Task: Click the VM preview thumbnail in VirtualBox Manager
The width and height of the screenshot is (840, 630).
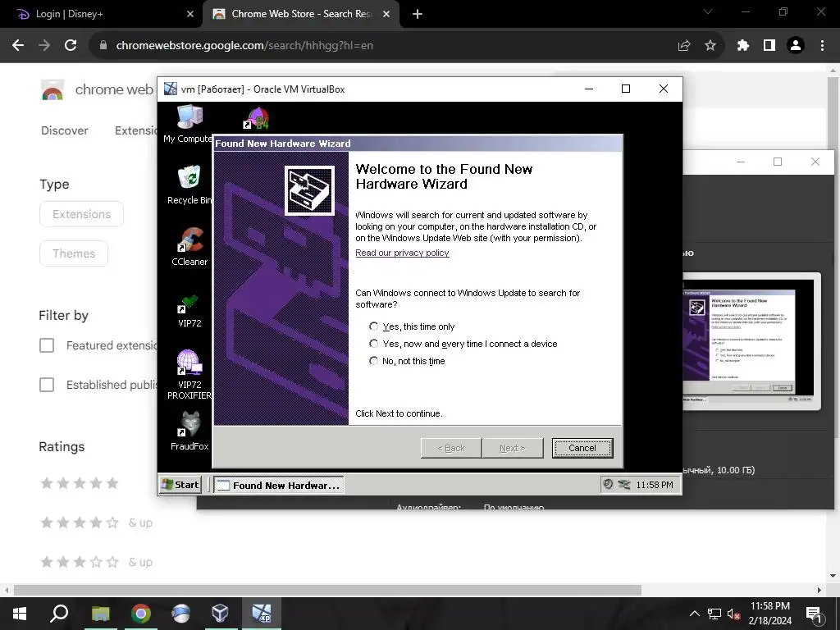Action: pyautogui.click(x=750, y=342)
